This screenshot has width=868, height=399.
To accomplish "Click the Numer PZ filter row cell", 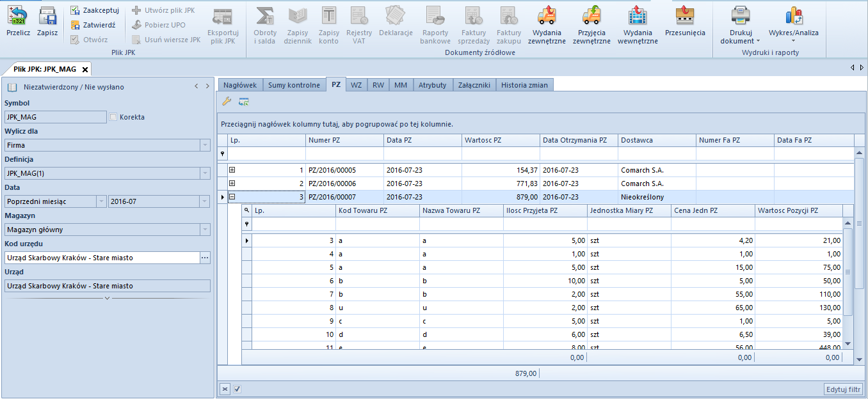I will point(344,153).
